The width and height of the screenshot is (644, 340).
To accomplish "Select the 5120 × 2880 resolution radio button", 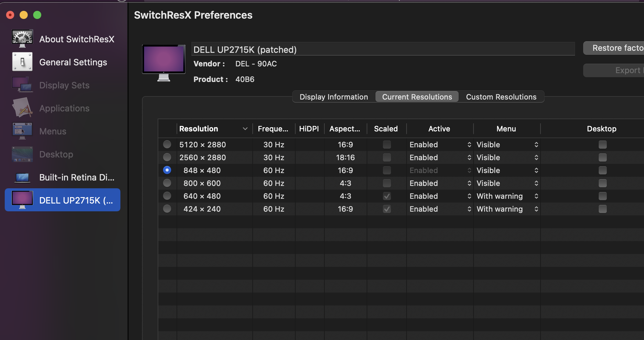I will coord(167,144).
